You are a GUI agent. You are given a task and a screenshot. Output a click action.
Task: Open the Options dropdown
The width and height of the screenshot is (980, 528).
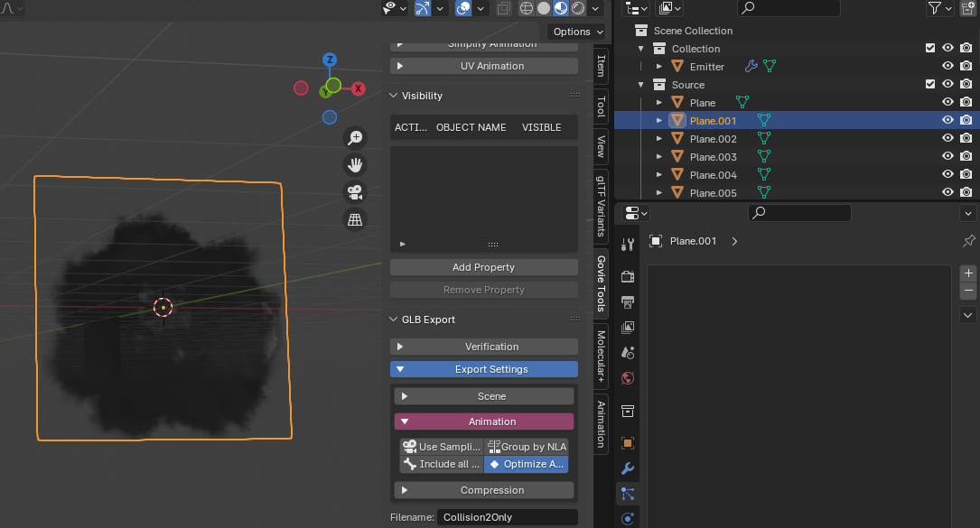[x=577, y=32]
